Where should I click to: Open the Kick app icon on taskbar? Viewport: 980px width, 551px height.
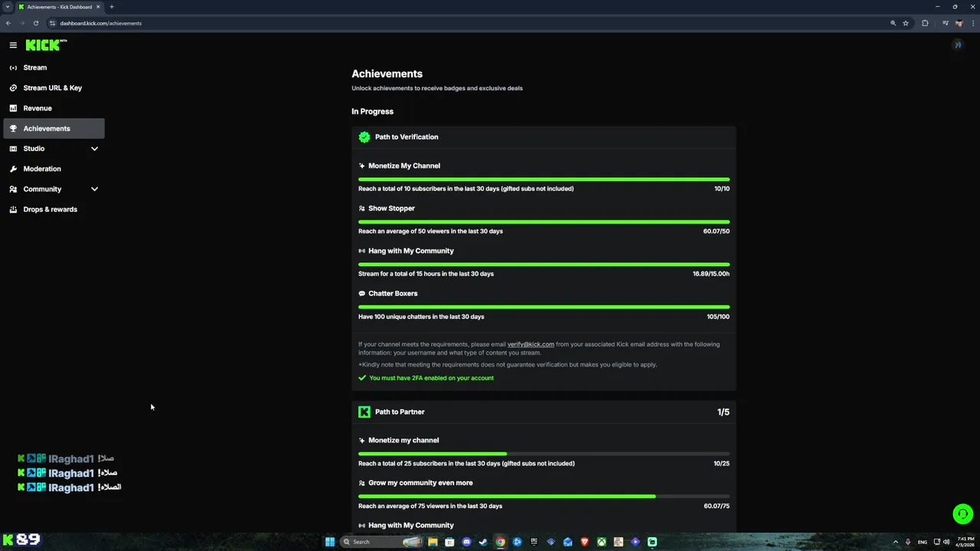tap(652, 542)
